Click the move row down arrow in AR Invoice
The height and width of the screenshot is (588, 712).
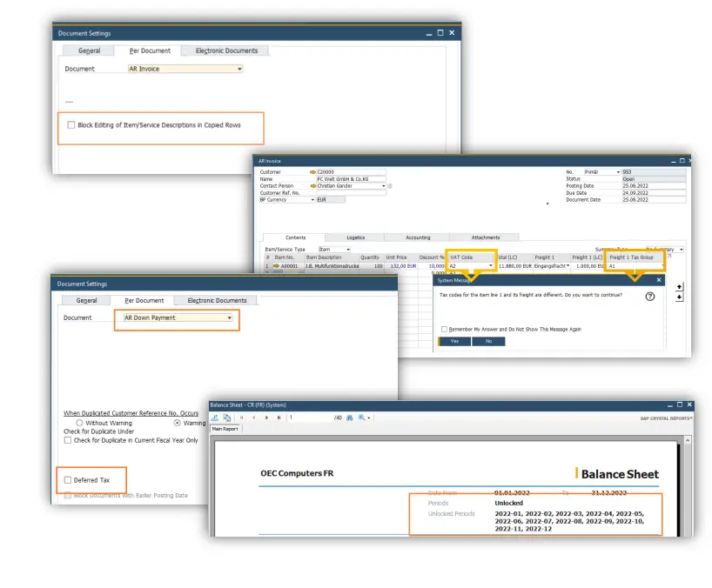click(679, 297)
